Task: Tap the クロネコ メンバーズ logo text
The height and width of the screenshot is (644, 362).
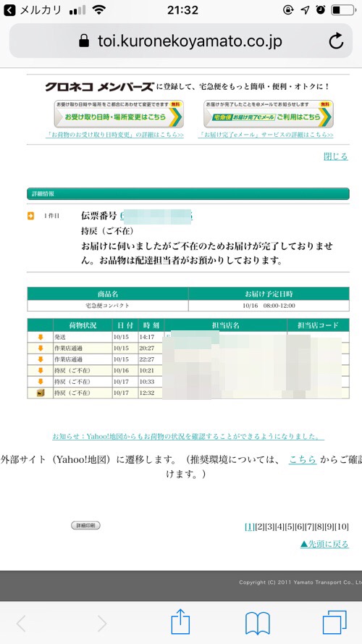Action: [99, 87]
